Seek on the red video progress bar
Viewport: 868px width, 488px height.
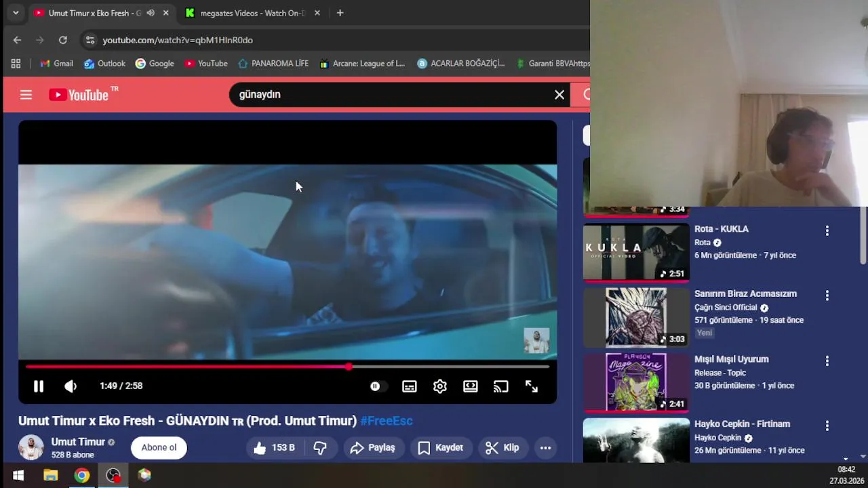click(288, 367)
